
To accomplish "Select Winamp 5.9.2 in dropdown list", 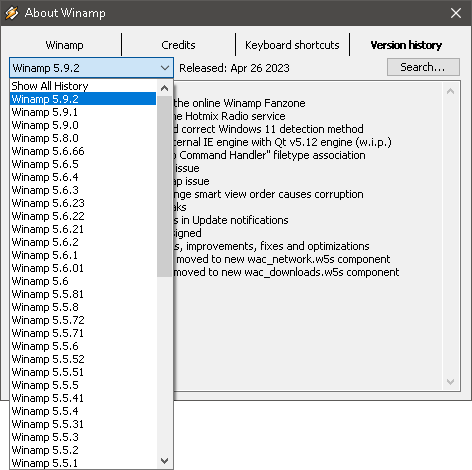I will [83, 99].
